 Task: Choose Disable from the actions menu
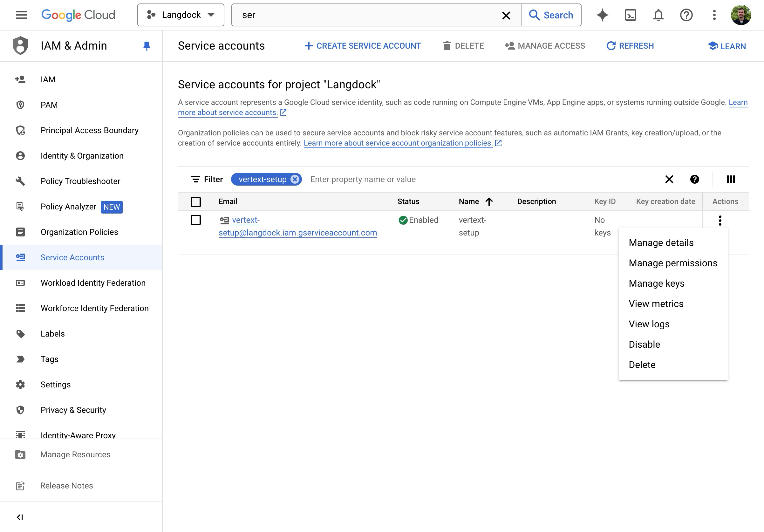(x=673, y=344)
